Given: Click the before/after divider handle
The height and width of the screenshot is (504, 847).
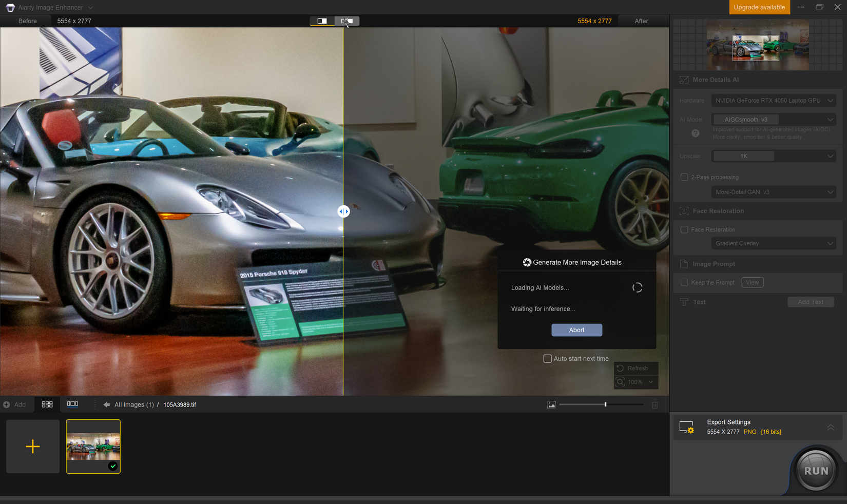Looking at the screenshot, I should pyautogui.click(x=343, y=211).
